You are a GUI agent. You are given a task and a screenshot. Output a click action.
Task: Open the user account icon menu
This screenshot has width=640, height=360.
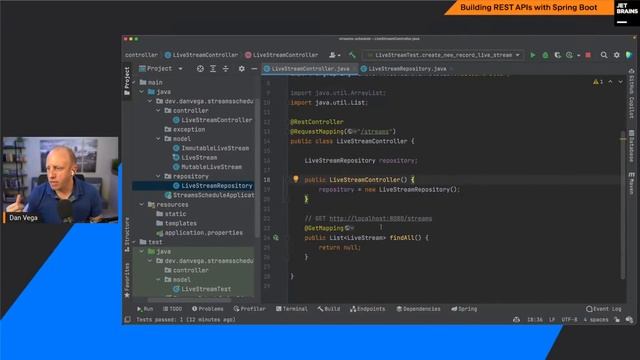click(x=334, y=55)
